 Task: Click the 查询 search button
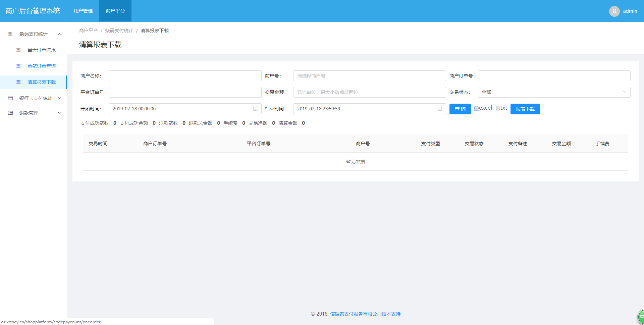click(460, 109)
